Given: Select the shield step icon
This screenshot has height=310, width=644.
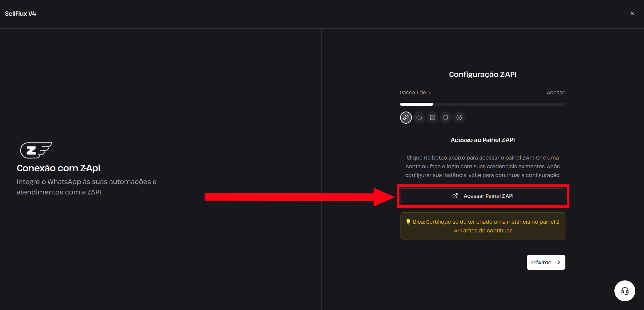Looking at the screenshot, I should point(446,118).
